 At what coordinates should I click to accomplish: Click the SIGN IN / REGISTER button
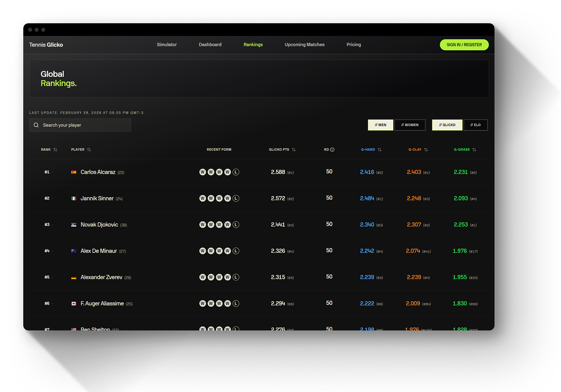point(464,45)
